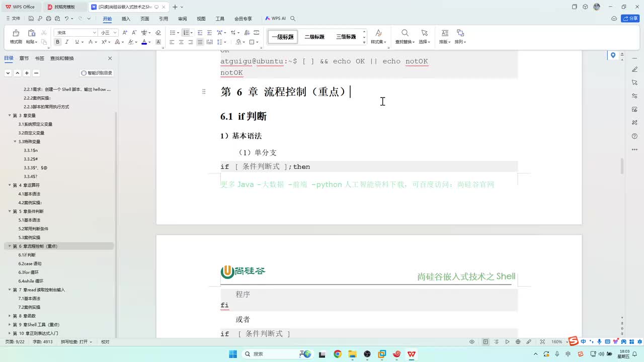Open the location pin icon in right sidebar
644x362 pixels.
point(613,55)
